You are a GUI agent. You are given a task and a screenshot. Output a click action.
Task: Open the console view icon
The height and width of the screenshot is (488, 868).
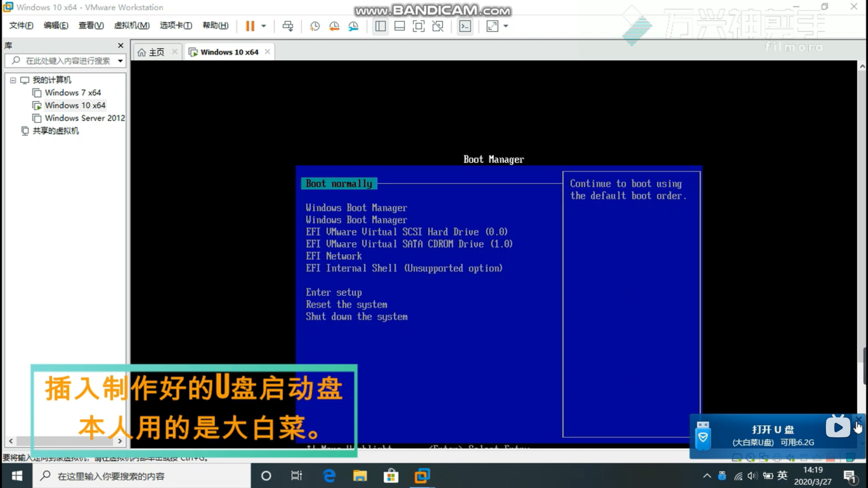[465, 26]
